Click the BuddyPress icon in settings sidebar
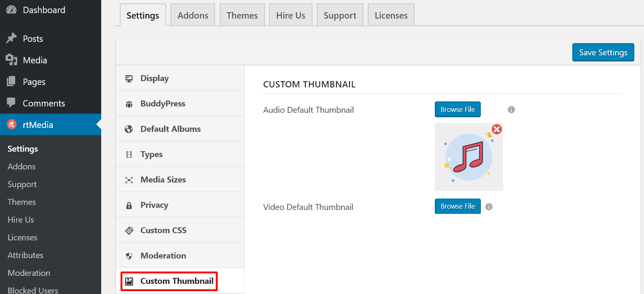Viewport: 644px width, 294px height. point(129,103)
